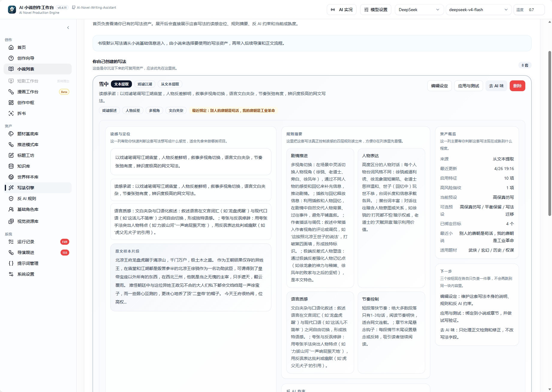Click the 多视角 feature tag
The width and height of the screenshot is (552, 392).
(x=154, y=111)
